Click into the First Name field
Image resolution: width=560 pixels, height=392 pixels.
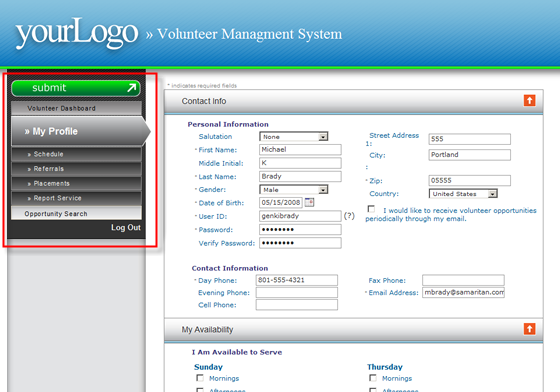tap(300, 150)
